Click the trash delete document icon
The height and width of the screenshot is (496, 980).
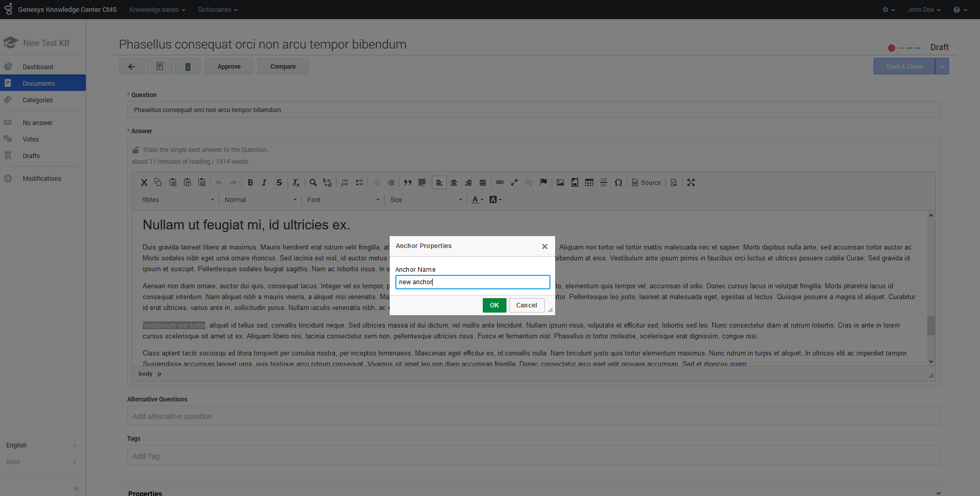(188, 67)
